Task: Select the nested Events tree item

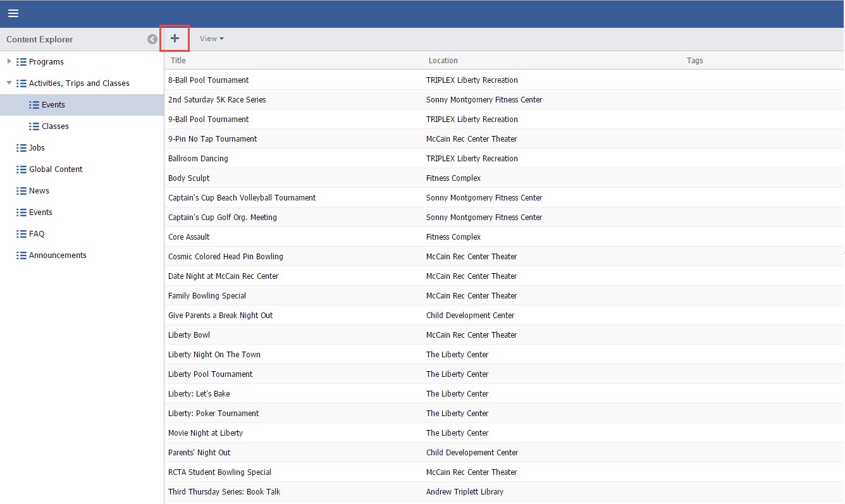Action: click(x=53, y=105)
